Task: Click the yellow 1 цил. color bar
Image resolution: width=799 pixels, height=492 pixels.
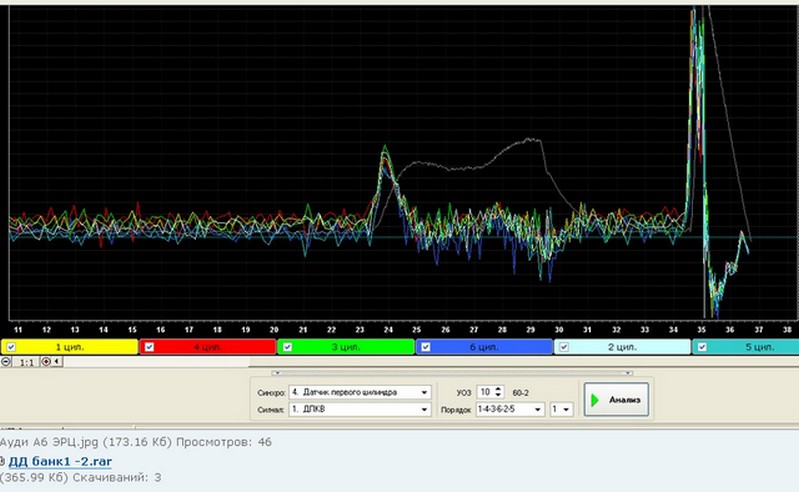Action: (70, 347)
